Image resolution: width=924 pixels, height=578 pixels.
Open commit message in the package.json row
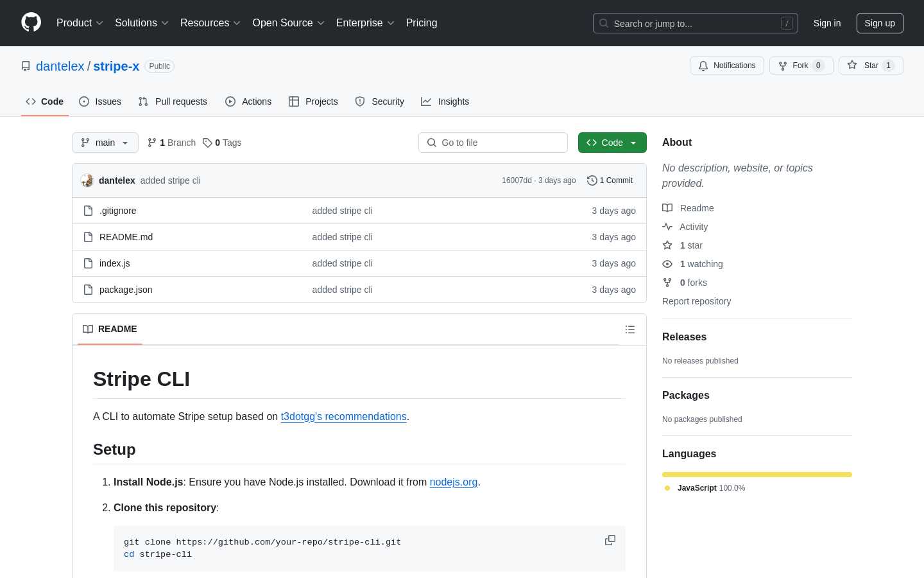pos(342,290)
